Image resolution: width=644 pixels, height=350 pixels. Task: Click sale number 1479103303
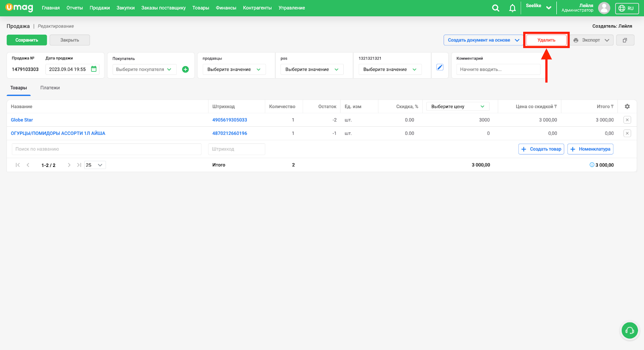25,69
